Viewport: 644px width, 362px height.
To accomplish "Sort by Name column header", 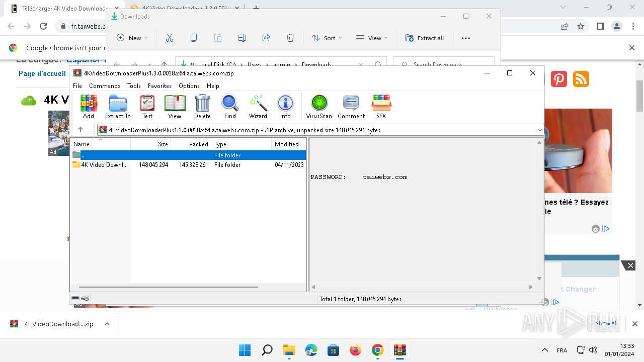I will point(101,144).
